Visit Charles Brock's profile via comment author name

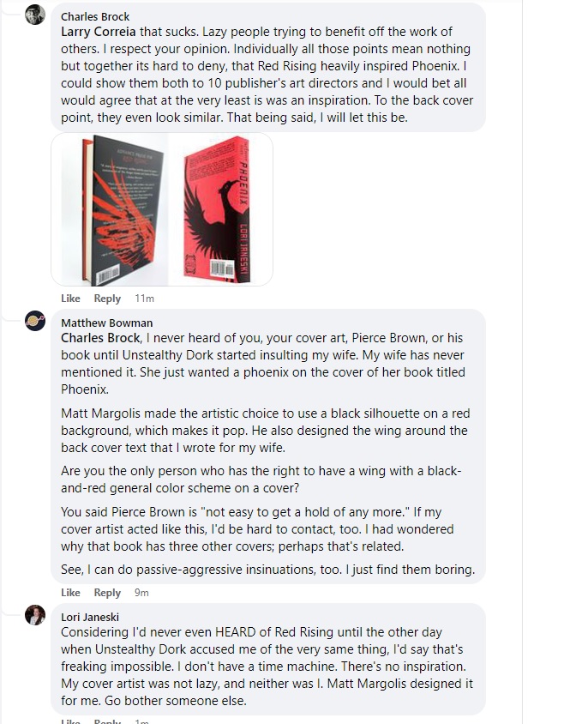[x=95, y=16]
